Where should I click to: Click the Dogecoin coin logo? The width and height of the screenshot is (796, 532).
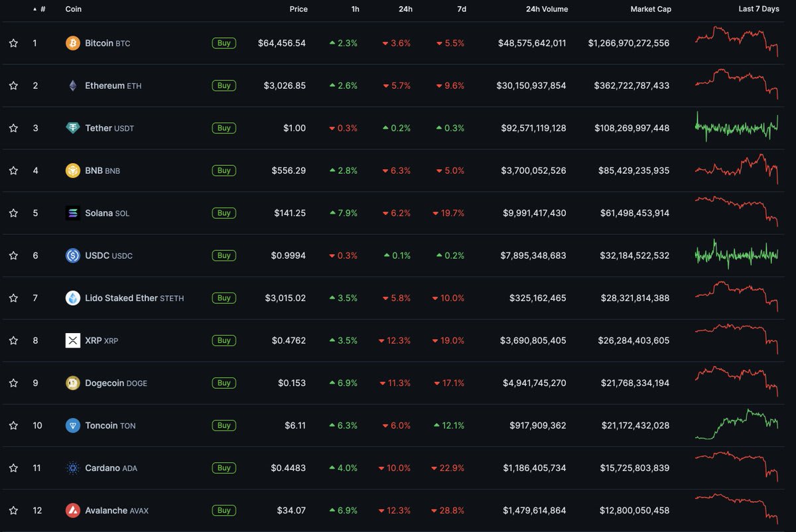point(73,383)
